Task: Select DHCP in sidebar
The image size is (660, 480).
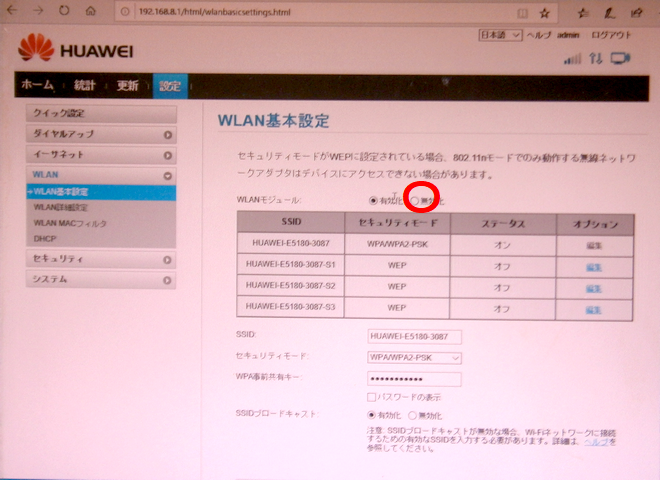Action: [45, 239]
